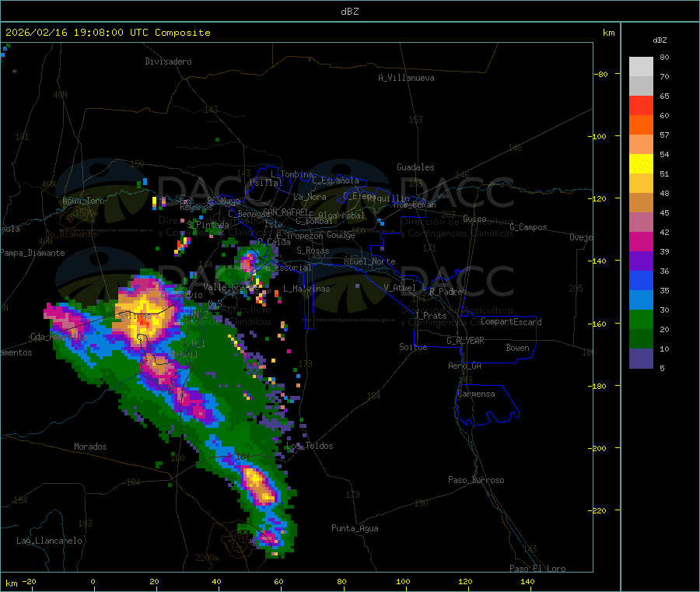Click the '-140' km vertical axis tick
The width and height of the screenshot is (700, 592).
(599, 261)
